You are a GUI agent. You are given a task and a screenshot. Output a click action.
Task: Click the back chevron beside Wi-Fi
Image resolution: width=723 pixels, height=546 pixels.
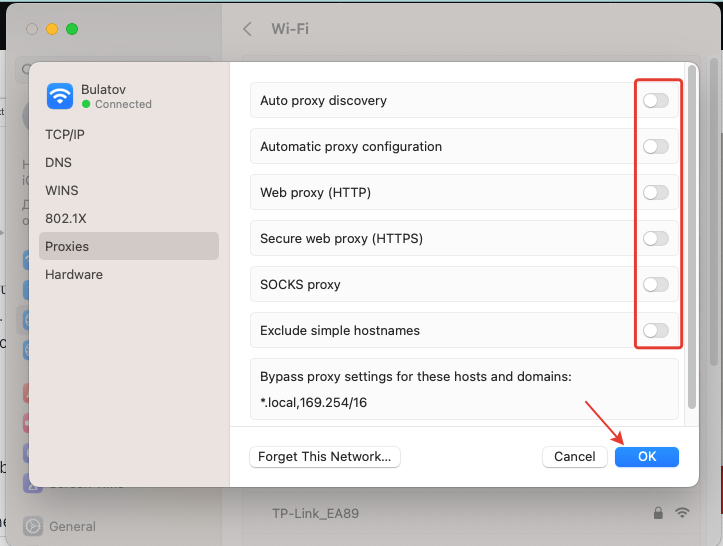248,29
